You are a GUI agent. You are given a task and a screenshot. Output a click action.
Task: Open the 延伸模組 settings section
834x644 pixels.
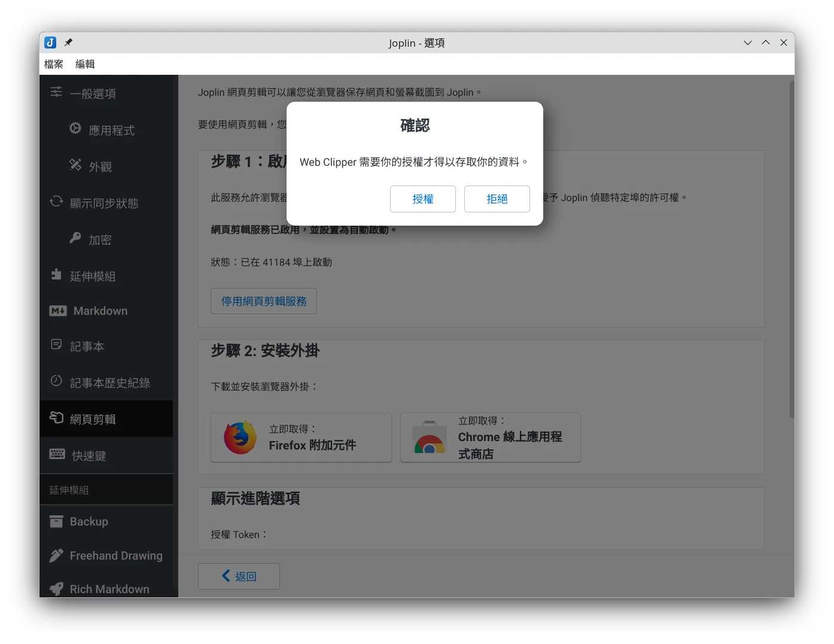(x=106, y=276)
